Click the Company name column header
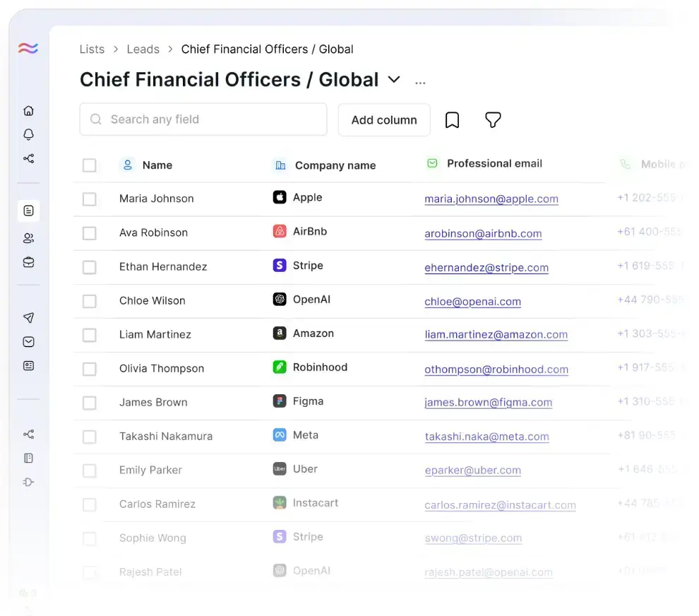The height and width of the screenshot is (616, 699). [335, 165]
